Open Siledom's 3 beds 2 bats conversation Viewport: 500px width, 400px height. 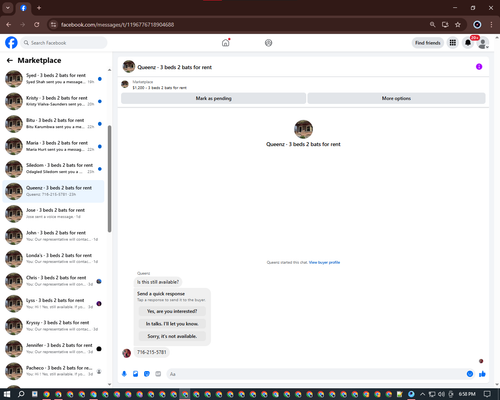tap(53, 169)
